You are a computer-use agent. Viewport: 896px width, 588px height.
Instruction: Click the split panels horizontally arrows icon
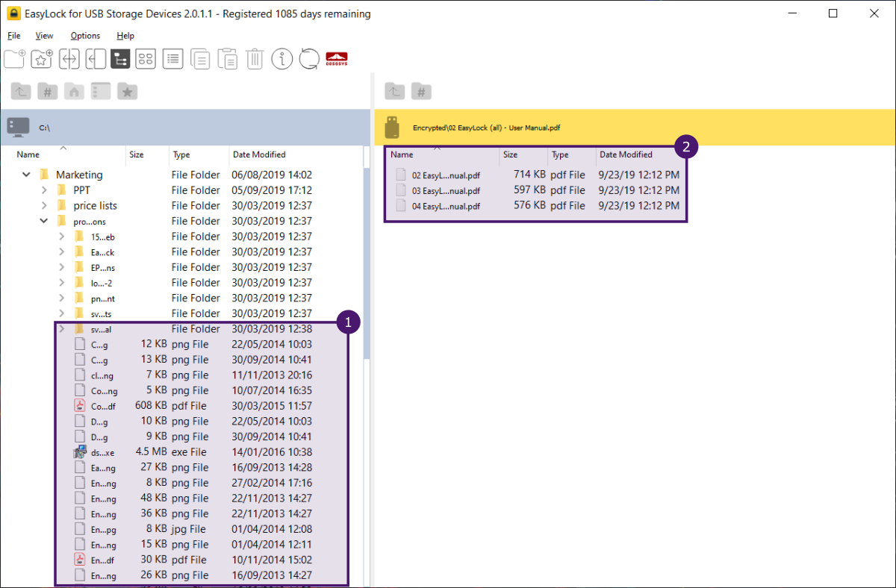69,58
